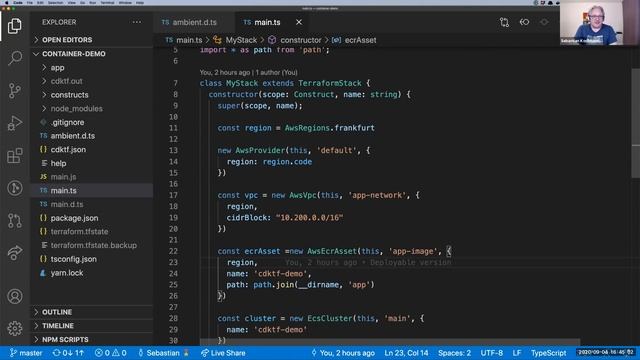The width and height of the screenshot is (640, 360).
Task: Click the vertical editor scrollbar
Action: (x=636, y=122)
